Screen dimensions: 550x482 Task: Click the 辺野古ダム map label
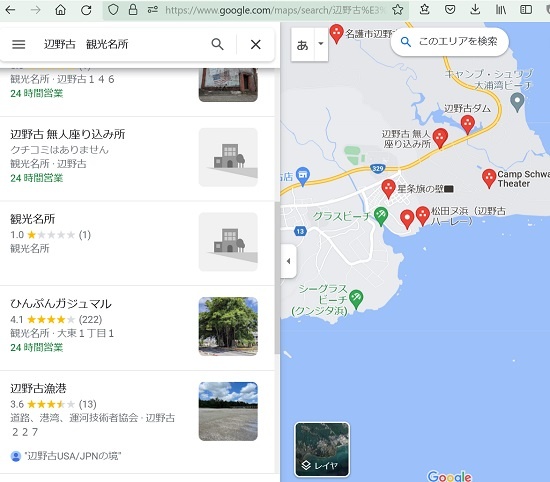pos(467,108)
